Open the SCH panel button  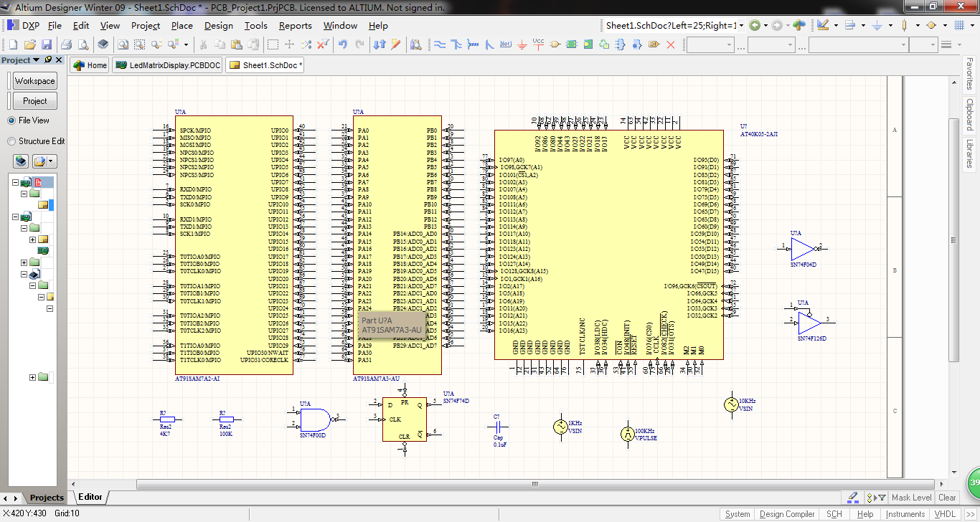834,514
